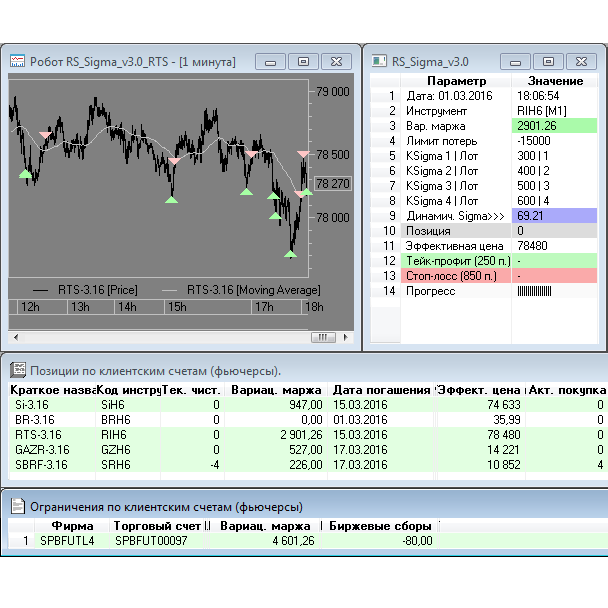
Task: Sort by 'Вариац. маржа' column in positions table
Action: 276,389
